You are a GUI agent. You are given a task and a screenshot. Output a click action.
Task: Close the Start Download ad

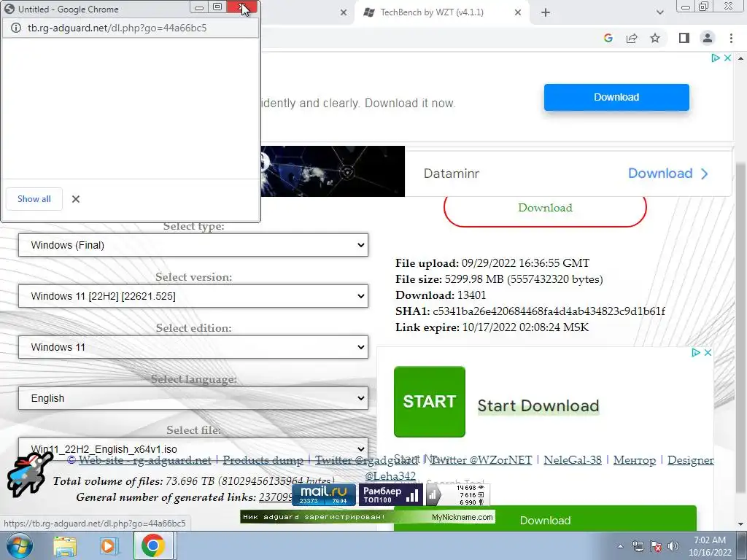coord(708,352)
